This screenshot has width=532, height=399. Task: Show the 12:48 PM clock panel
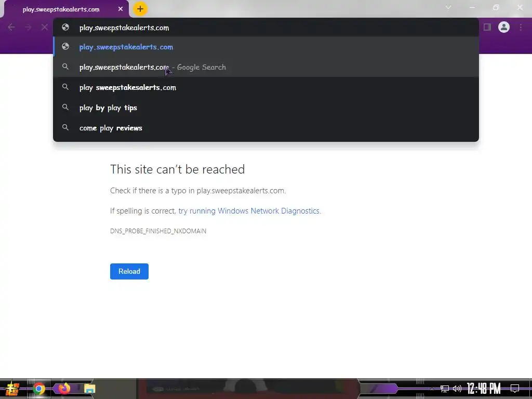[x=484, y=389]
